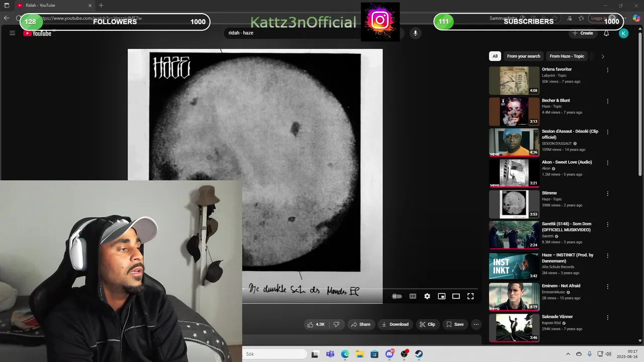
Task: Open Microsoft Edge from the taskbar
Action: 345,354
